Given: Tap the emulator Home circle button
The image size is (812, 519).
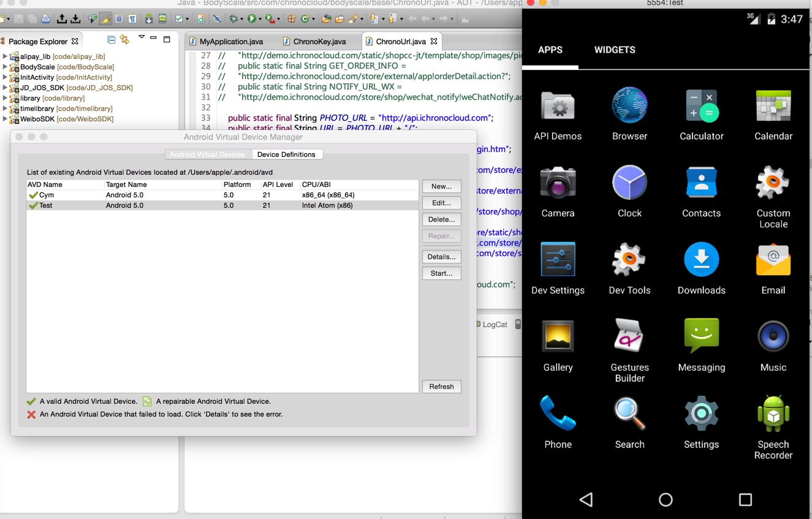Looking at the screenshot, I should (x=666, y=499).
